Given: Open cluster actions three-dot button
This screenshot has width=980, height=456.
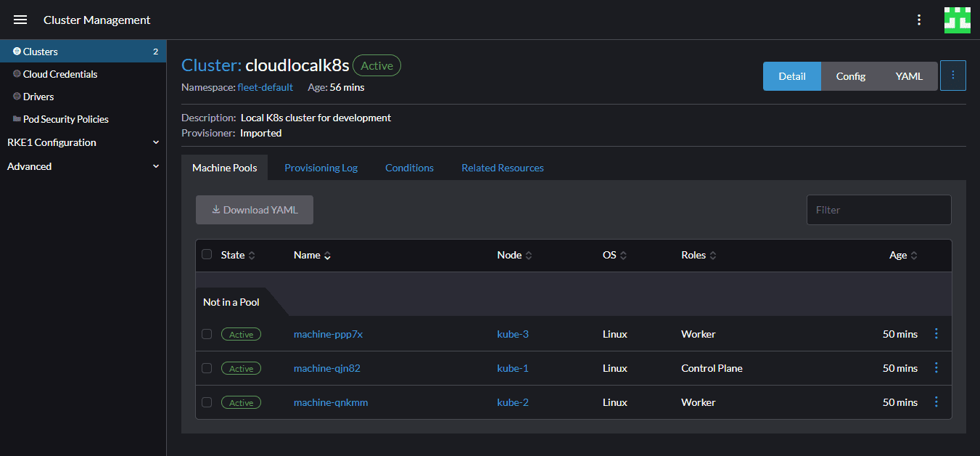Looking at the screenshot, I should 952,76.
